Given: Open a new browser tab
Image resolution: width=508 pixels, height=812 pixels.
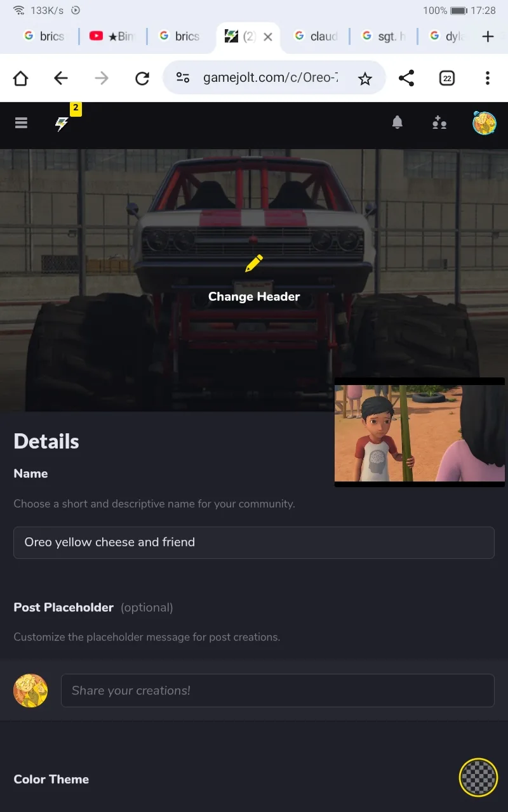Looking at the screenshot, I should tap(488, 36).
